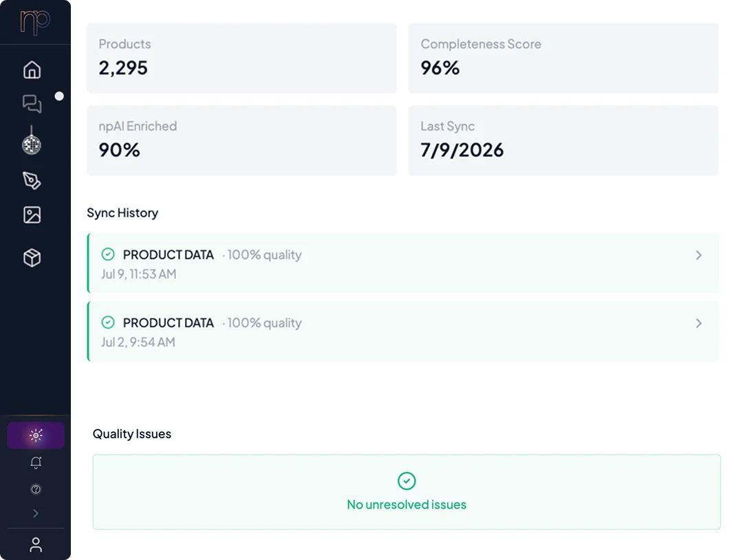The image size is (743, 560).
Task: Click 'Jul 9, 11:53 AM' timestamp
Action: coord(138,274)
